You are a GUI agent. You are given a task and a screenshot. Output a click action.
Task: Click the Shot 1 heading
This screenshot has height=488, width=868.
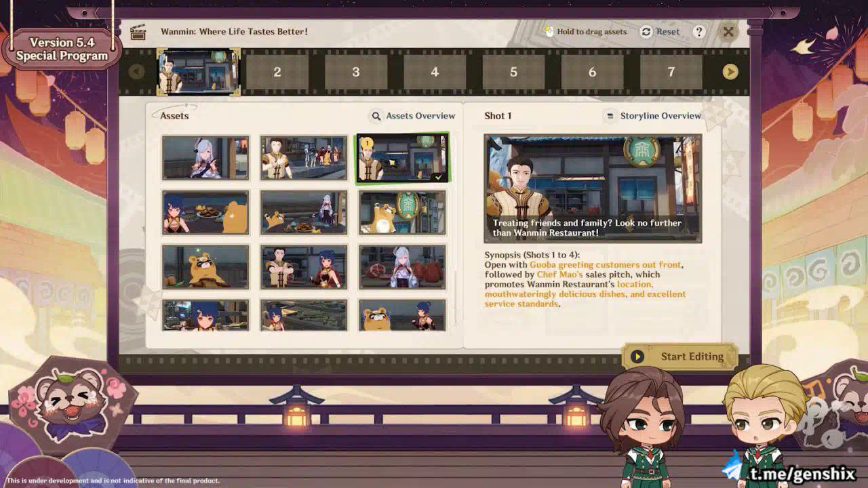(498, 116)
